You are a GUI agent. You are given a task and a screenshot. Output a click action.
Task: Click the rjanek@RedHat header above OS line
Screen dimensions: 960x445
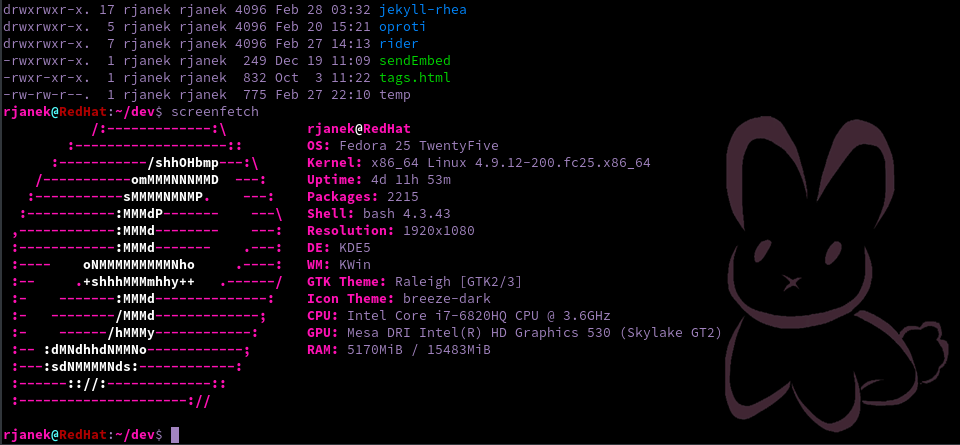(x=359, y=129)
